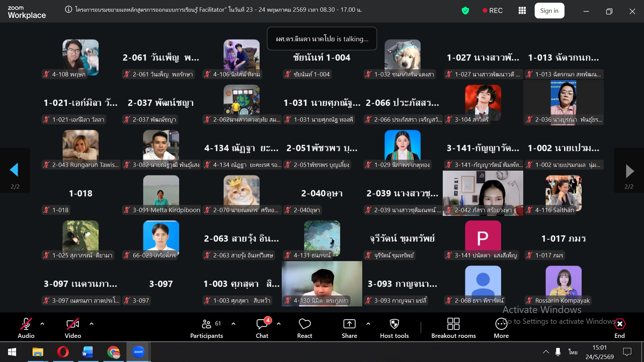Image resolution: width=644 pixels, height=362 pixels.
Task: Open the React heart menu
Action: 305,328
